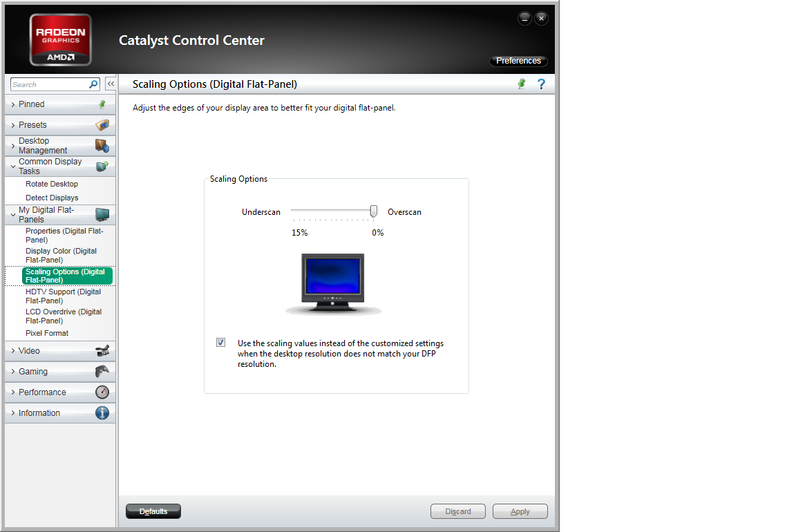This screenshot has width=796, height=532.
Task: Open Pixel Format page
Action: 47,333
